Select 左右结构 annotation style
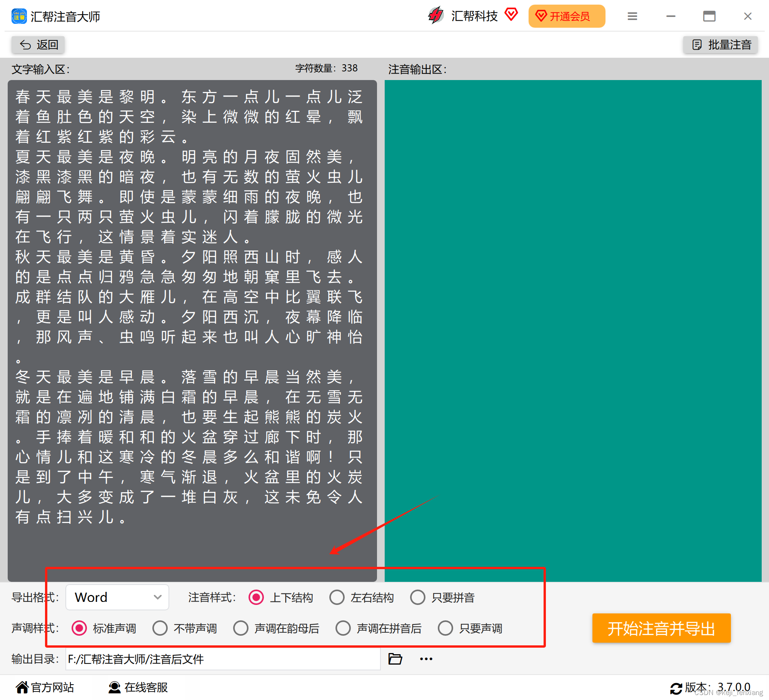The width and height of the screenshot is (769, 700). [x=337, y=597]
